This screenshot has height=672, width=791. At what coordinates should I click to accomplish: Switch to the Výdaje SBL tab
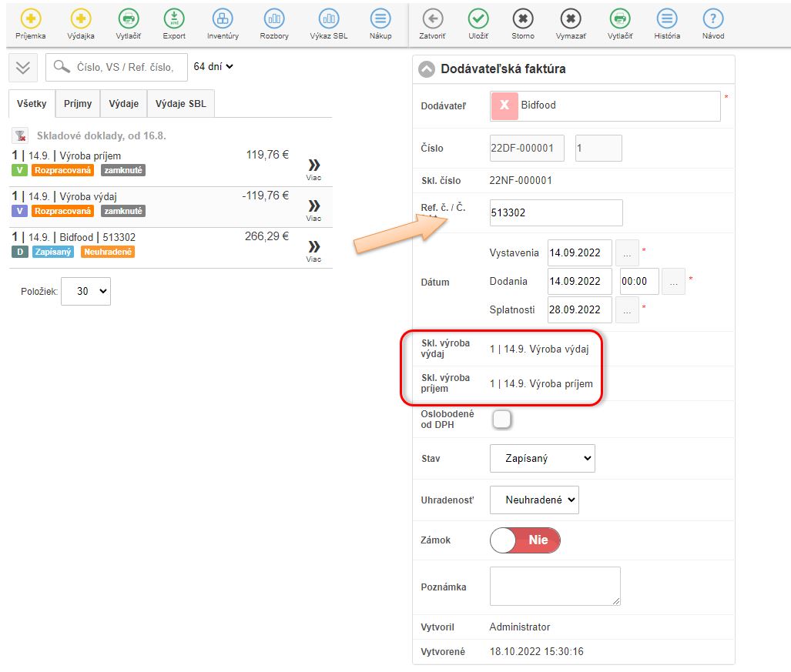pyautogui.click(x=181, y=104)
